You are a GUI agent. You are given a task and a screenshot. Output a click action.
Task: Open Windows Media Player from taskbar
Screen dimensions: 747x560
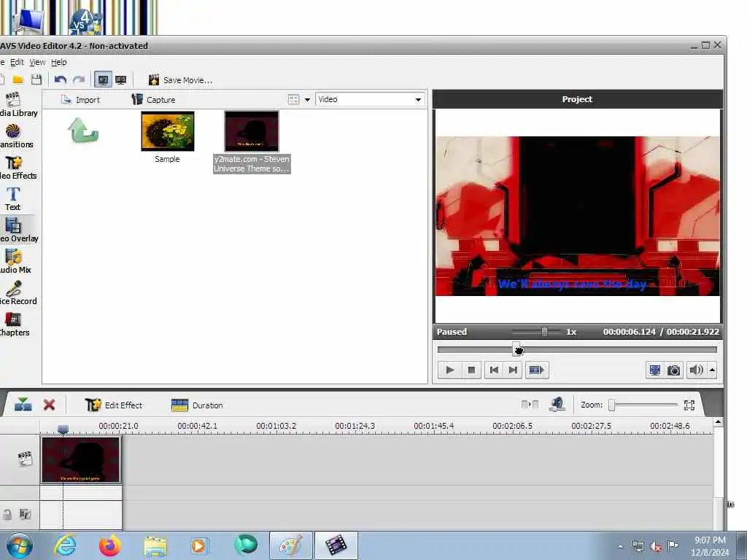pyautogui.click(x=199, y=545)
